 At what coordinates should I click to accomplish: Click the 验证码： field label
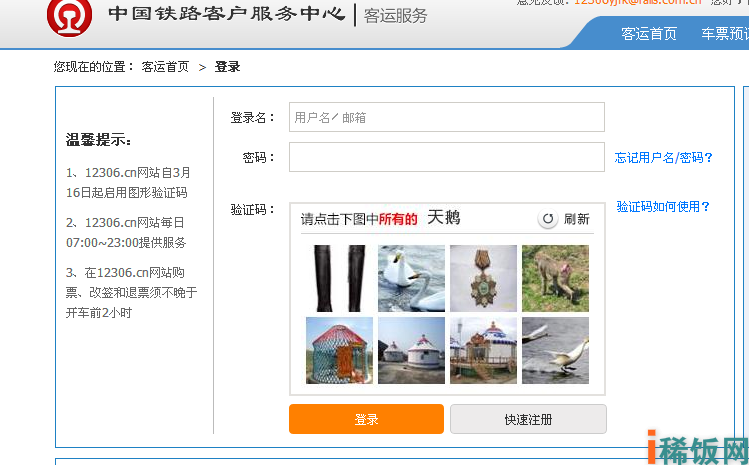253,209
